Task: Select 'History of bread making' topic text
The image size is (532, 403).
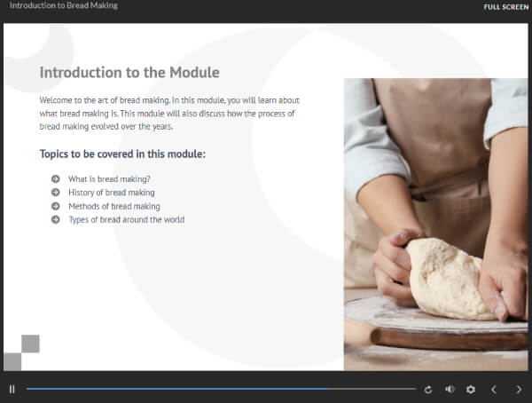Action: coord(112,193)
